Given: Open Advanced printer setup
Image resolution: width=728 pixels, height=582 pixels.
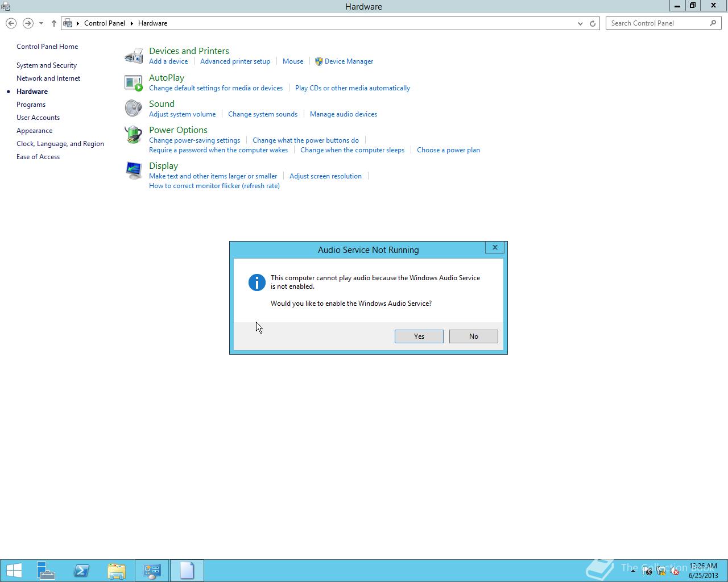Looking at the screenshot, I should pos(235,61).
